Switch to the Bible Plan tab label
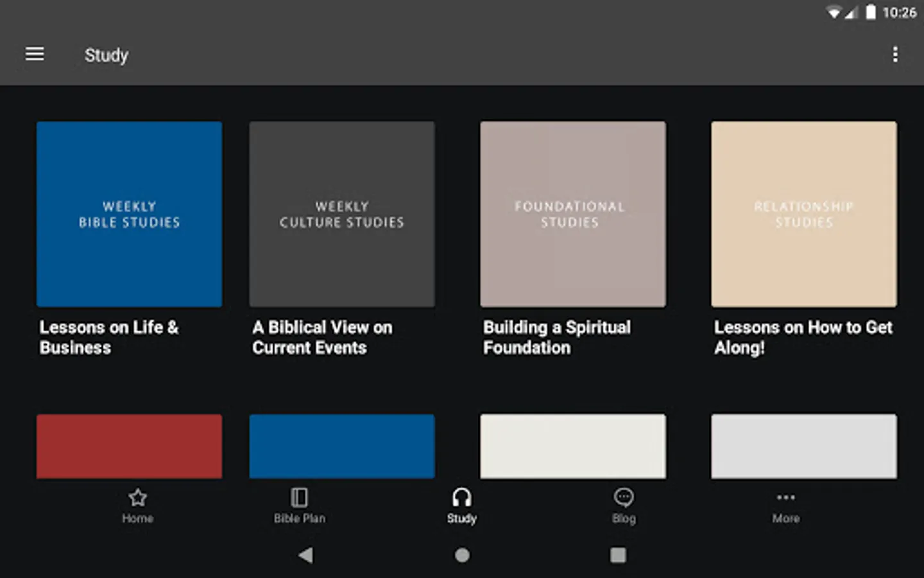Screen dimensions: 924x578 (x=300, y=518)
